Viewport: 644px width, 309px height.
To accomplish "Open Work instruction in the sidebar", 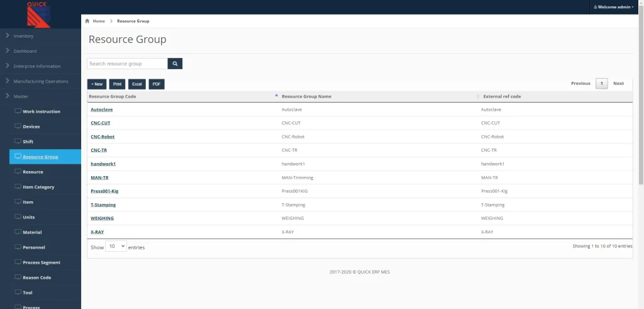I will (x=42, y=111).
